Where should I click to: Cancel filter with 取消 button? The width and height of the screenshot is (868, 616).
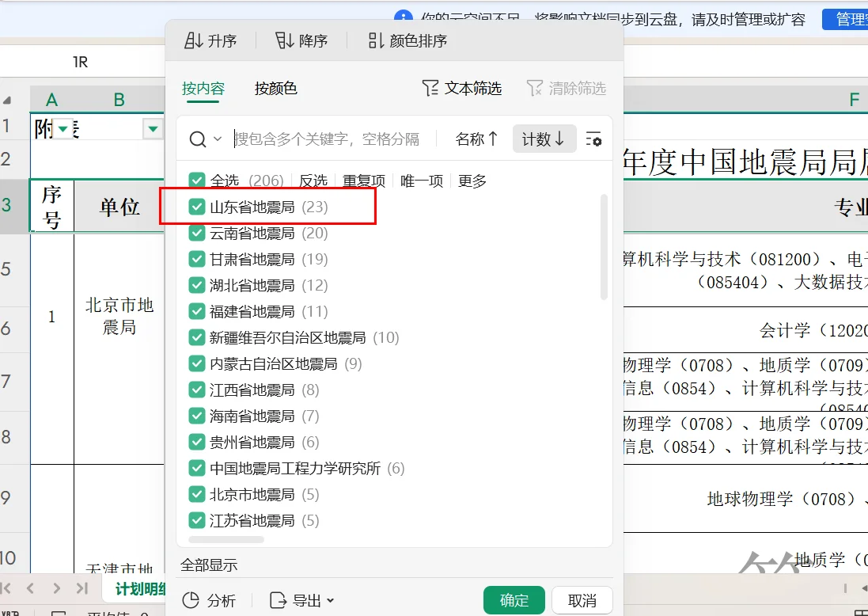click(582, 600)
